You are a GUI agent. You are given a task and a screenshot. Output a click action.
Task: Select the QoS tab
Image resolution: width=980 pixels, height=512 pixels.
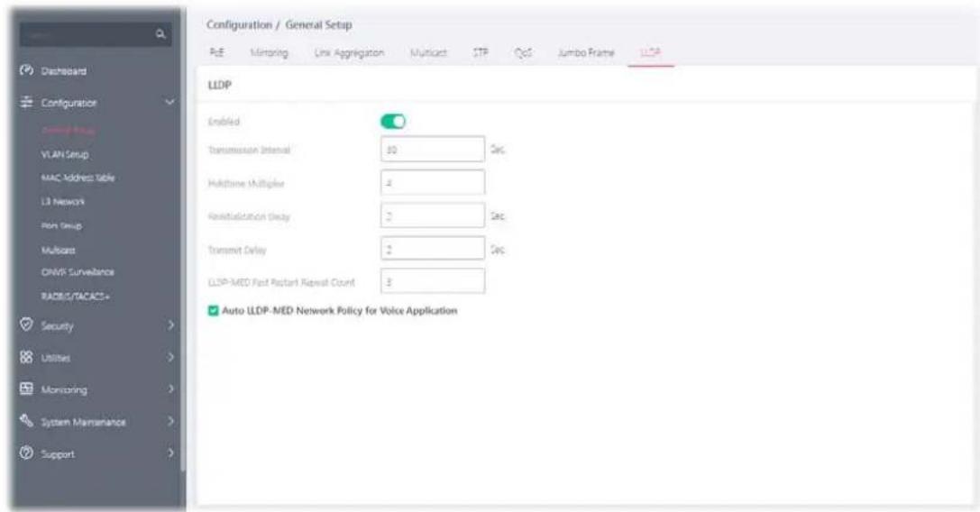pyautogui.click(x=523, y=53)
